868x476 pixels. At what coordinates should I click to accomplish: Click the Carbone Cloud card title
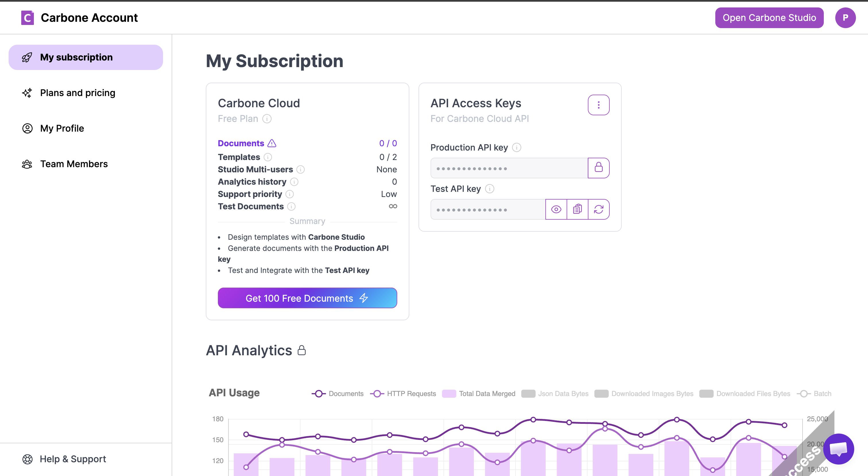coord(259,103)
